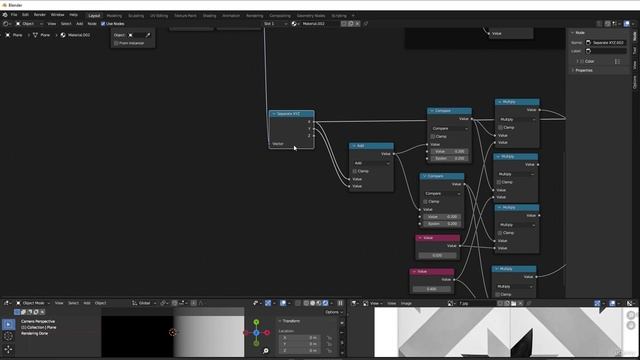
Task: Open the File menu
Action: pyautogui.click(x=14, y=15)
